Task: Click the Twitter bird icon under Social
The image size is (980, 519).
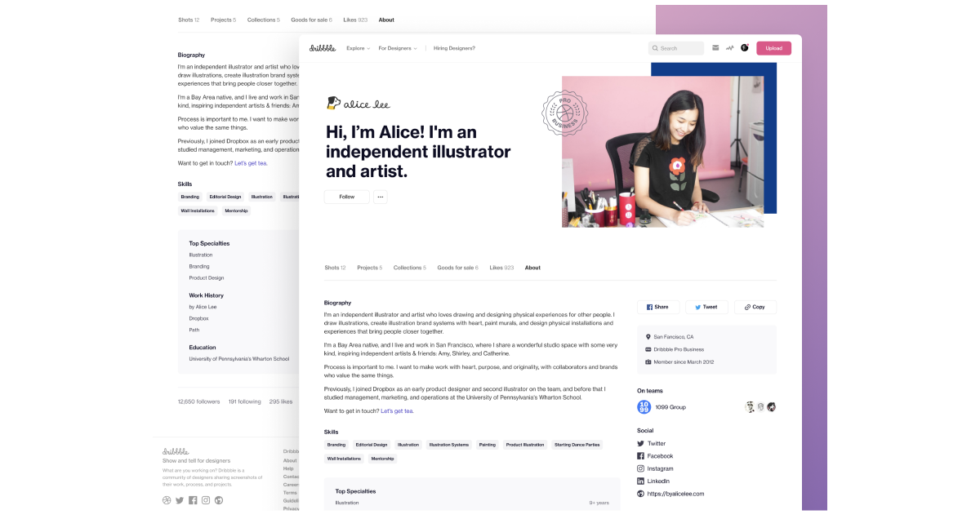Action: (641, 444)
